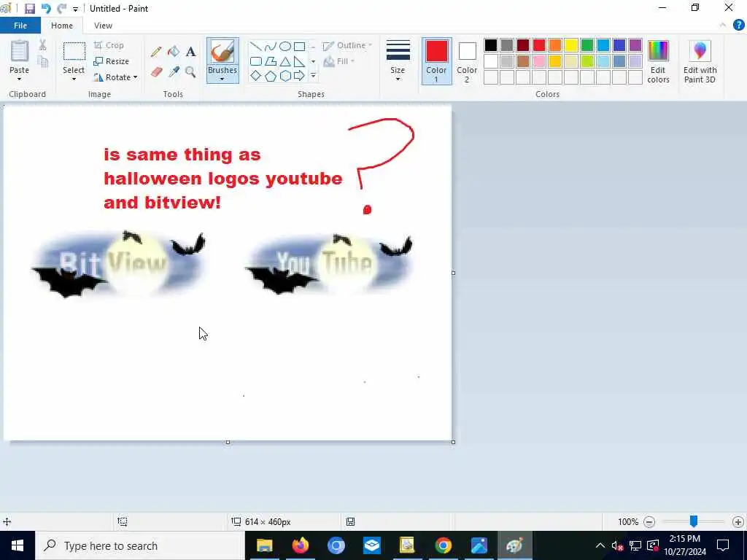The image size is (747, 560).
Task: Open Firefox from taskbar
Action: click(300, 545)
